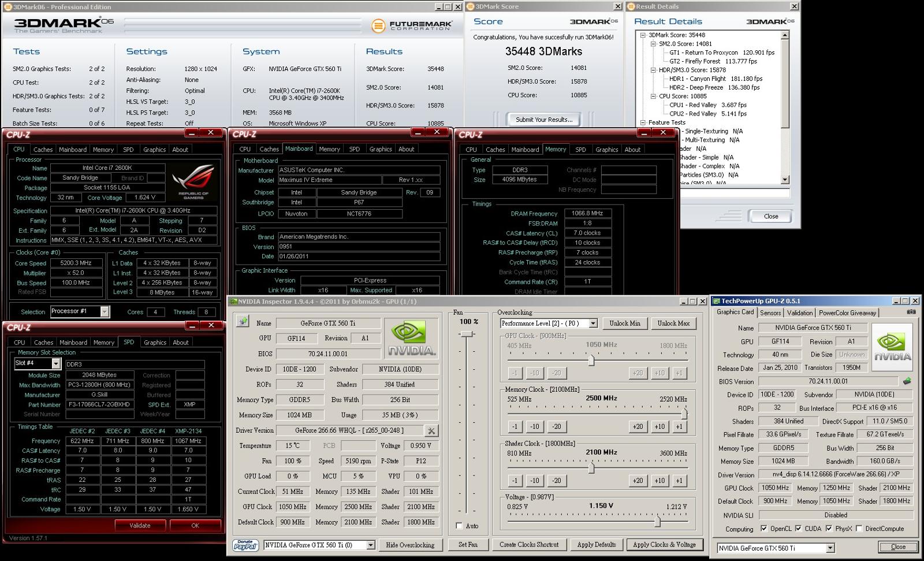Click +20 under Memory Clock
Image resolution: width=924 pixels, height=561 pixels.
pyautogui.click(x=638, y=427)
